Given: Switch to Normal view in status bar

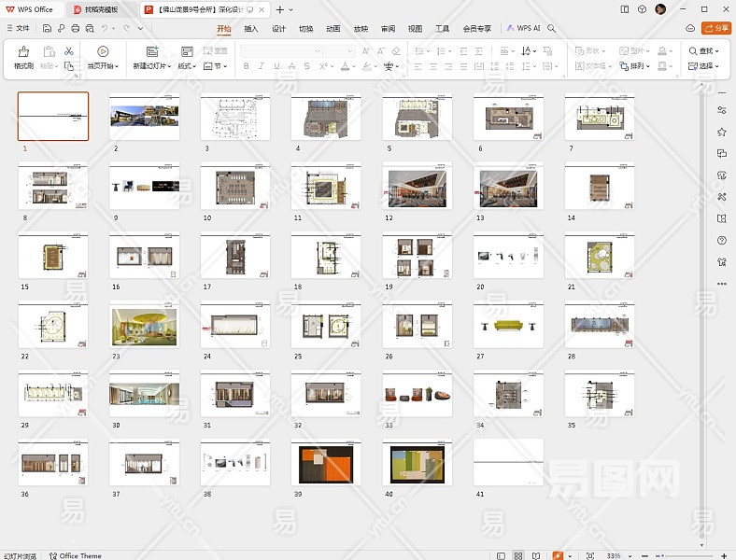Looking at the screenshot, I should click(x=500, y=555).
